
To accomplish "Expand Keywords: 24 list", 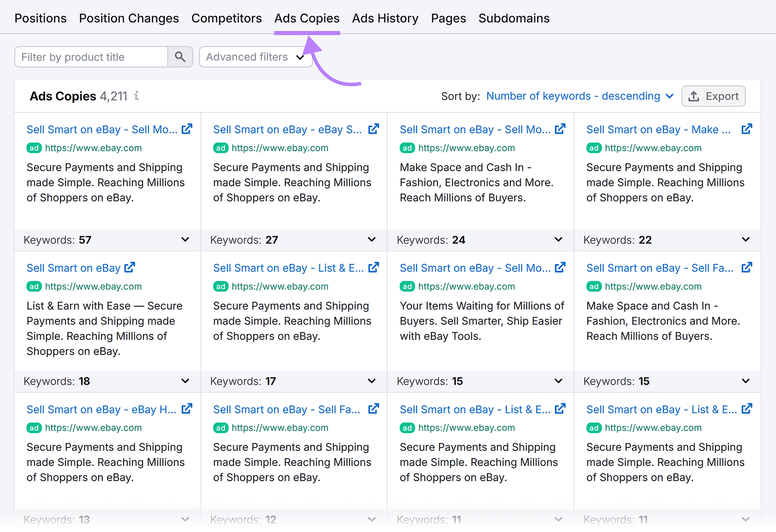I will tap(558, 240).
